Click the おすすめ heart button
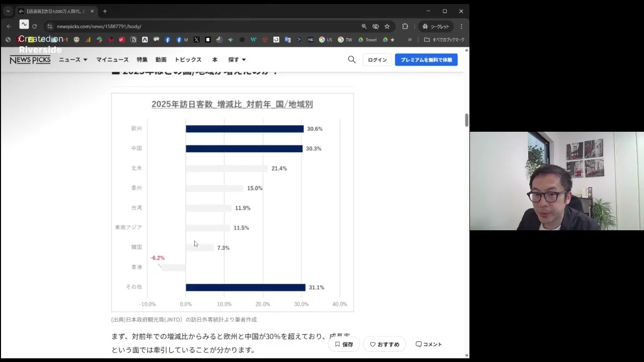The height and width of the screenshot is (362, 644). click(x=384, y=344)
